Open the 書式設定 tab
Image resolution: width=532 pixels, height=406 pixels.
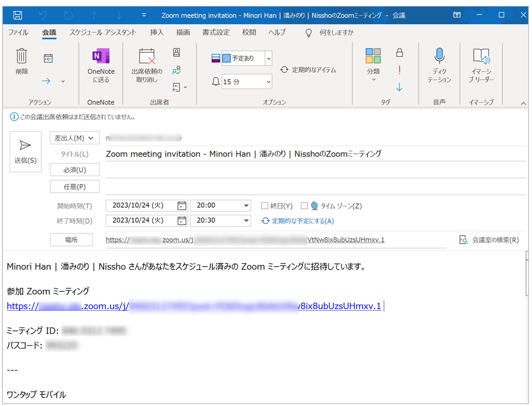coord(216,32)
